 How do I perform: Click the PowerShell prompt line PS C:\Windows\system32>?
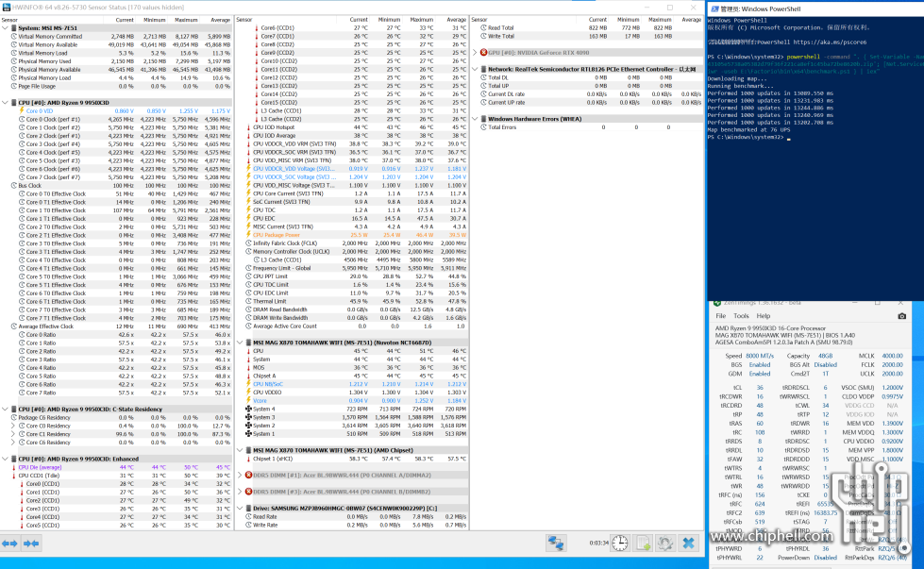coord(746,137)
